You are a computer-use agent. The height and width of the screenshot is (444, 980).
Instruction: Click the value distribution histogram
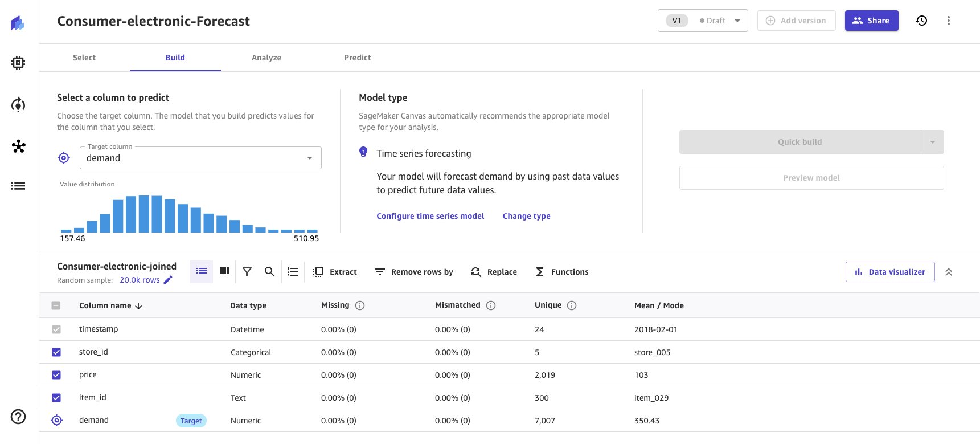(x=189, y=214)
